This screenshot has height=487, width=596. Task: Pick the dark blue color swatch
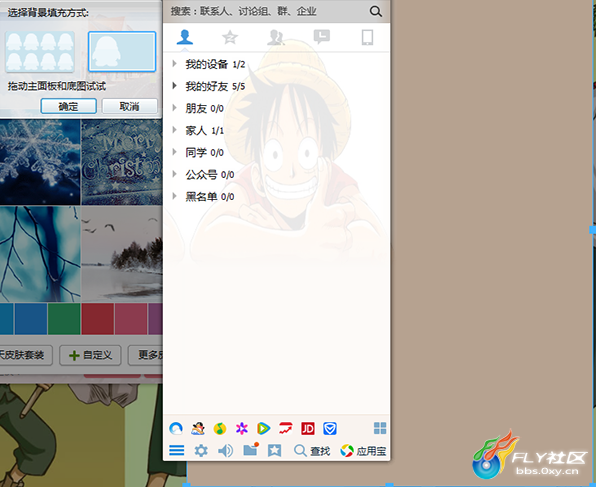pos(31,319)
